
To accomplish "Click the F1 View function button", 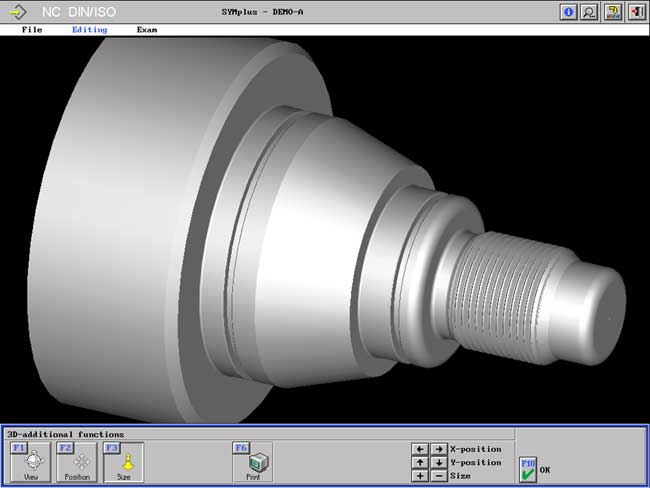I will click(x=32, y=462).
